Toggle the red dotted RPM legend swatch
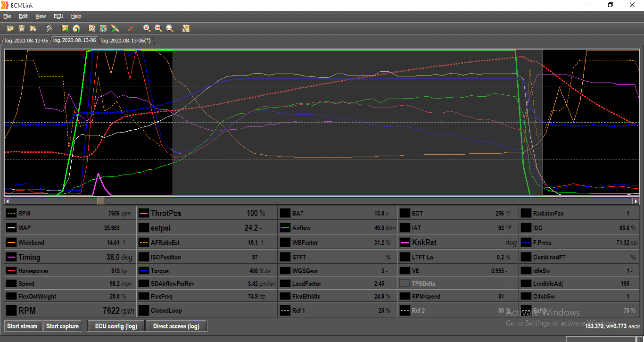 pos(11,213)
